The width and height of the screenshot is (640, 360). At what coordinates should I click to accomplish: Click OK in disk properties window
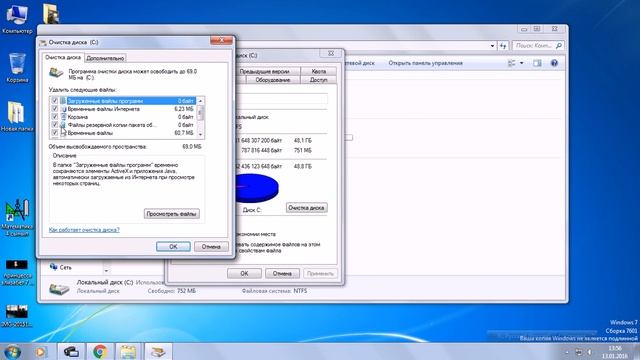click(x=244, y=273)
